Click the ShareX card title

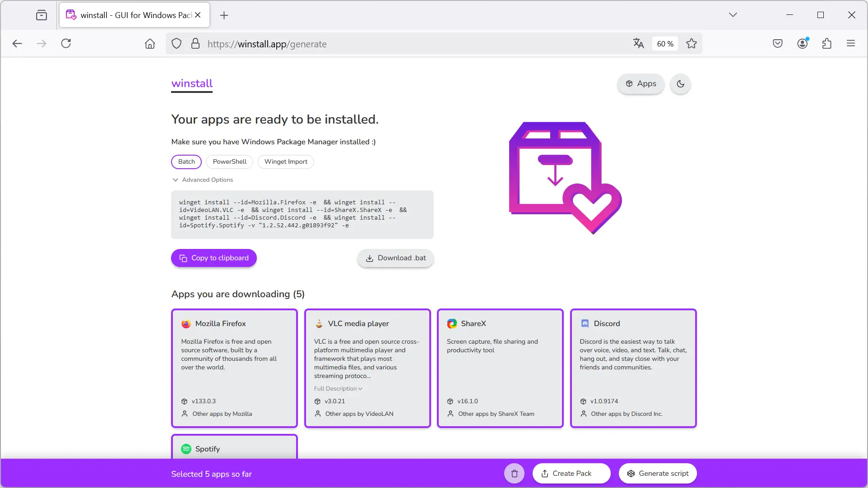click(x=473, y=323)
